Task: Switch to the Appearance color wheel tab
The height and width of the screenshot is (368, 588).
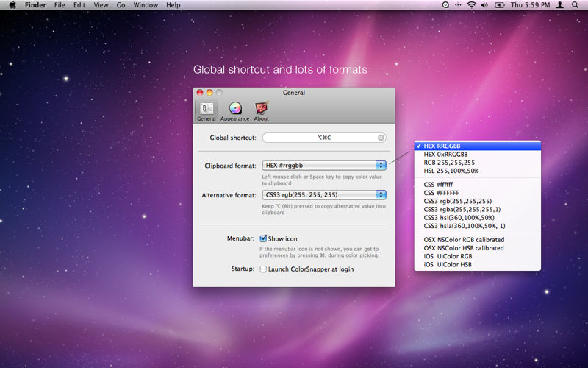Action: click(x=234, y=111)
